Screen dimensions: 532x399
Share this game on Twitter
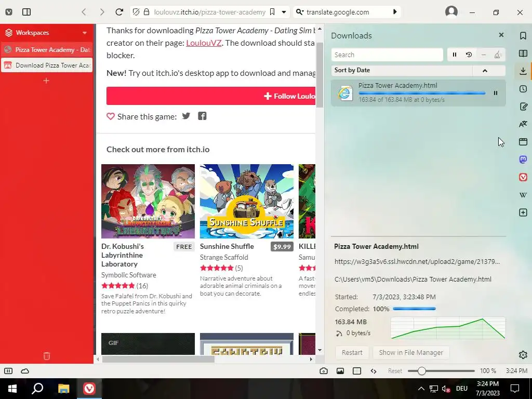coord(186,116)
